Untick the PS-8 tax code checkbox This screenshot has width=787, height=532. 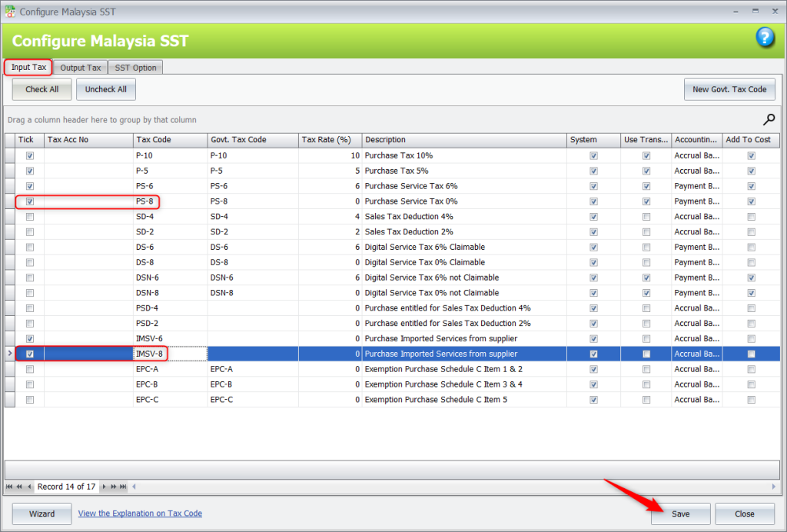29,201
